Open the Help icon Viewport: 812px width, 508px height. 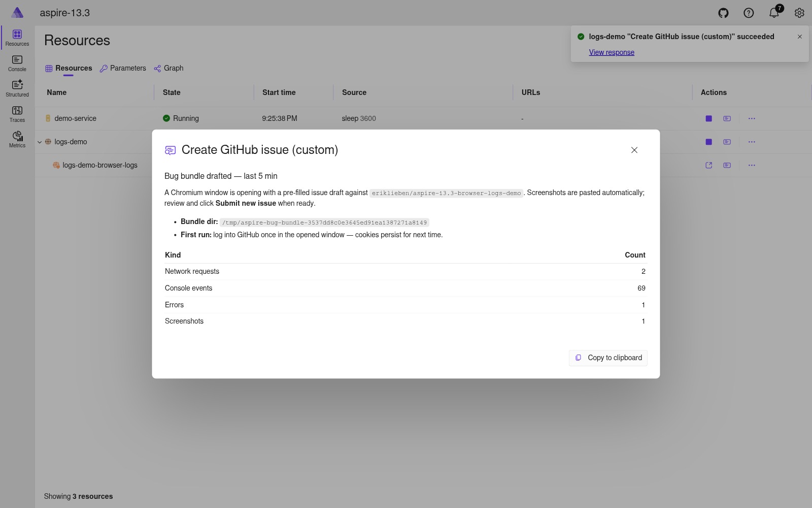(x=749, y=13)
